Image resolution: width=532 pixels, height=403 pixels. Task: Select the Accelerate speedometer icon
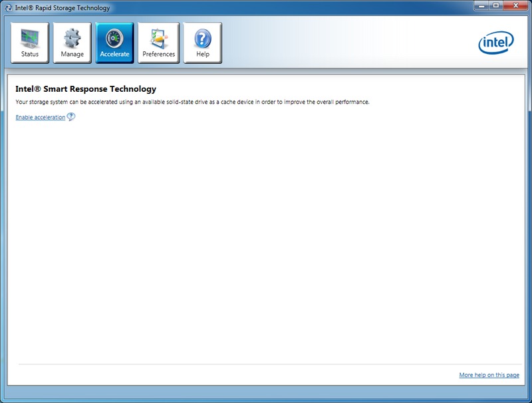pyautogui.click(x=114, y=37)
